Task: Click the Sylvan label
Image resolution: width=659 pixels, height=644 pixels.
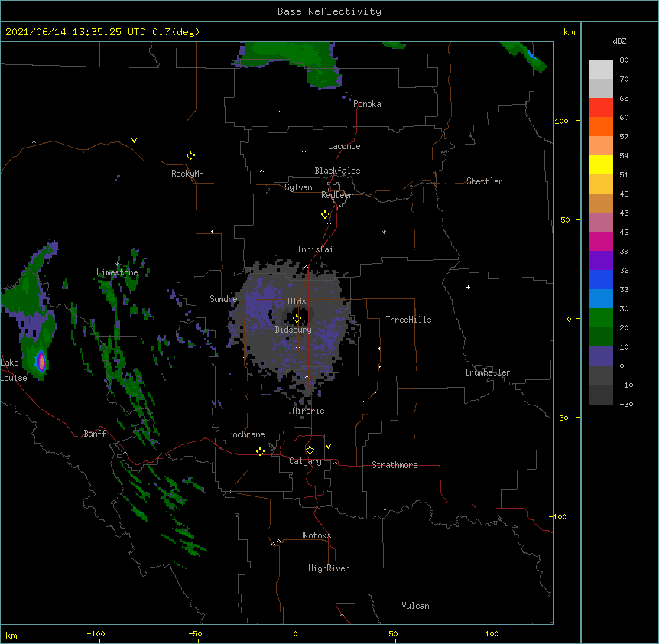Action: pos(298,187)
